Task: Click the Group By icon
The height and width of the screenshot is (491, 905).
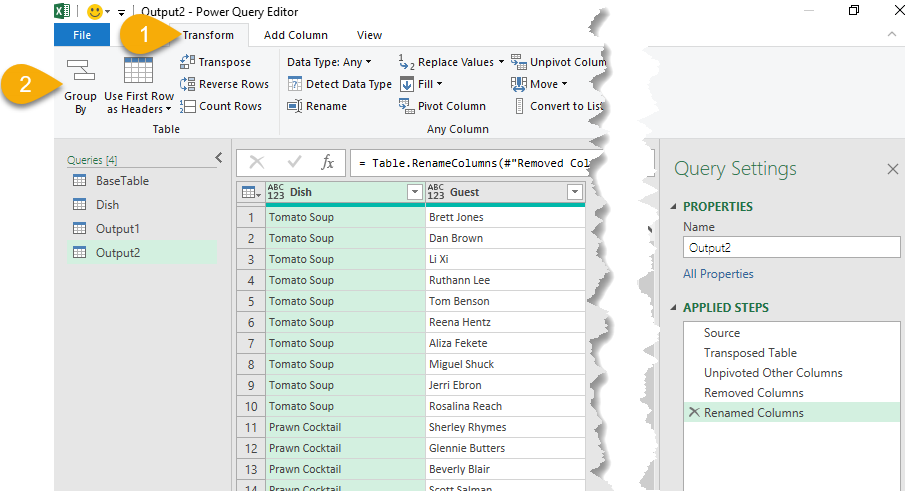Action: [x=80, y=72]
